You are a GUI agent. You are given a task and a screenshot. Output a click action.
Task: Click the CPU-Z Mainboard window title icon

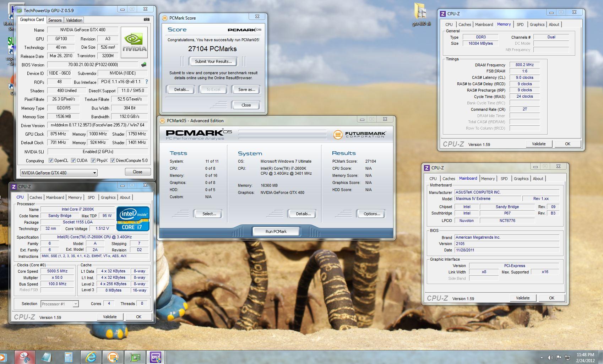coord(427,168)
